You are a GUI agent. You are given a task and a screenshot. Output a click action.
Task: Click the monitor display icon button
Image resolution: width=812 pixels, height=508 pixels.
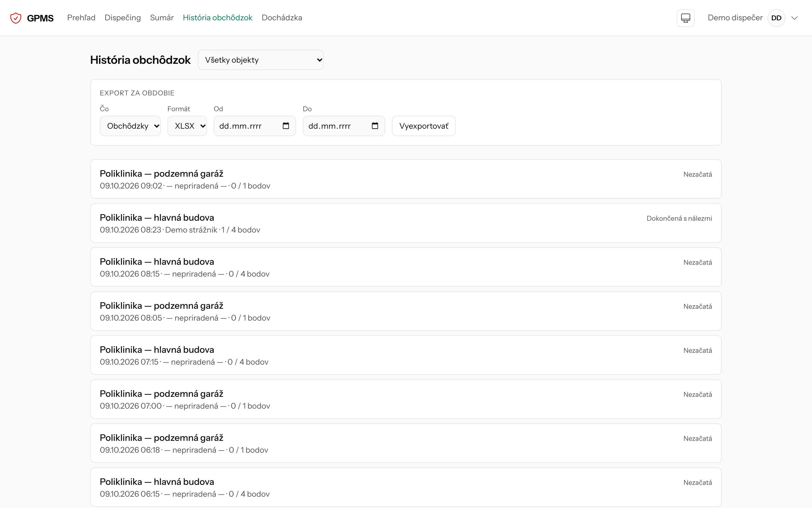click(x=685, y=18)
